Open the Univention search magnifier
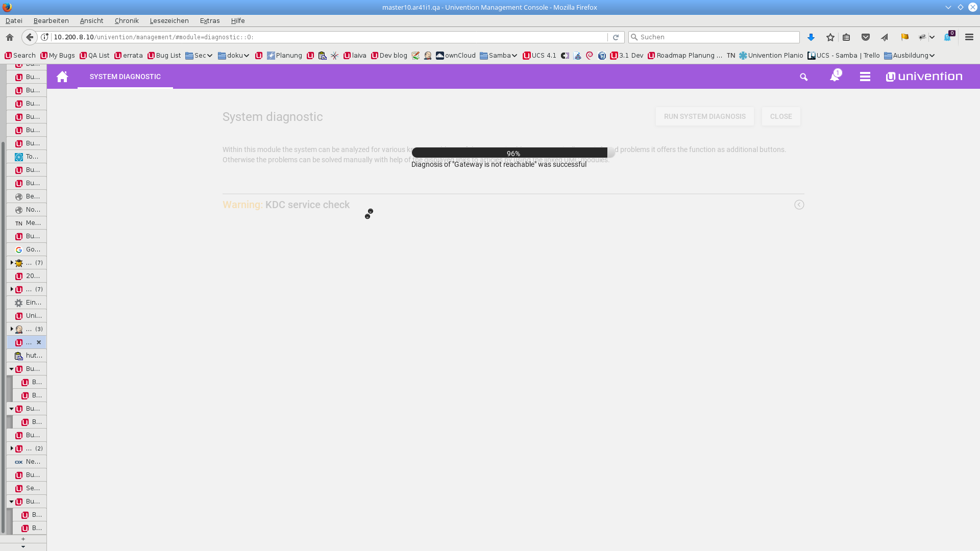 point(804,77)
